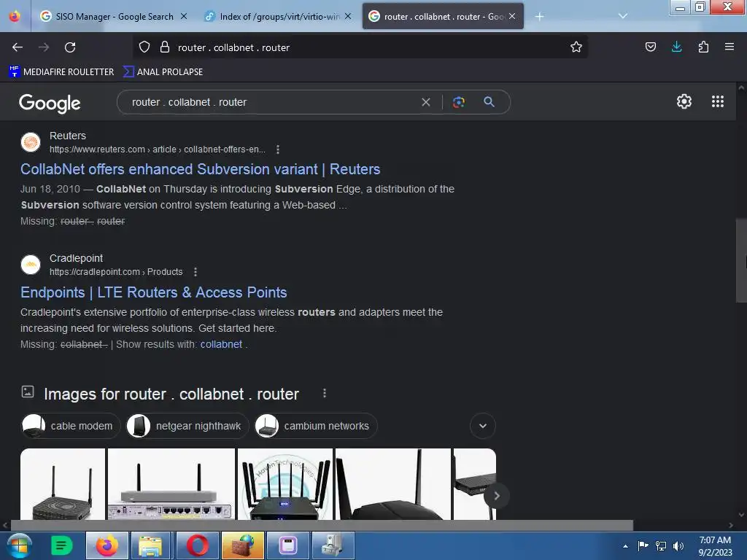Open first black router image thumbnail

click(63, 484)
